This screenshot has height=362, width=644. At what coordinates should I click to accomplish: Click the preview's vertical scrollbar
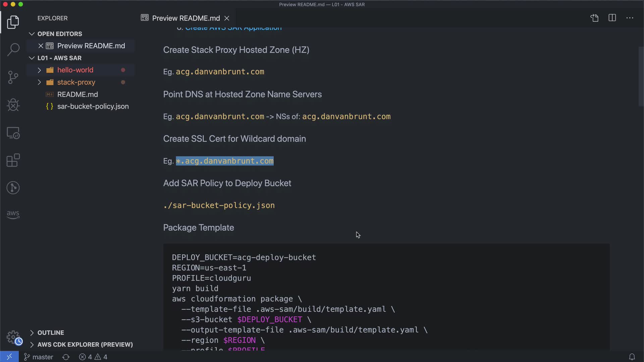tap(641, 77)
